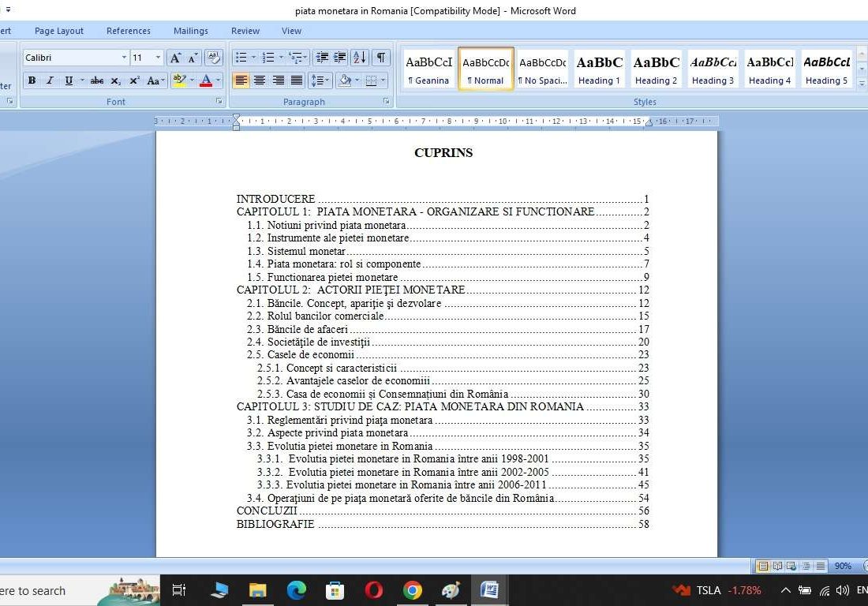Switch to the Mailings tab
The height and width of the screenshot is (606, 868).
(190, 31)
